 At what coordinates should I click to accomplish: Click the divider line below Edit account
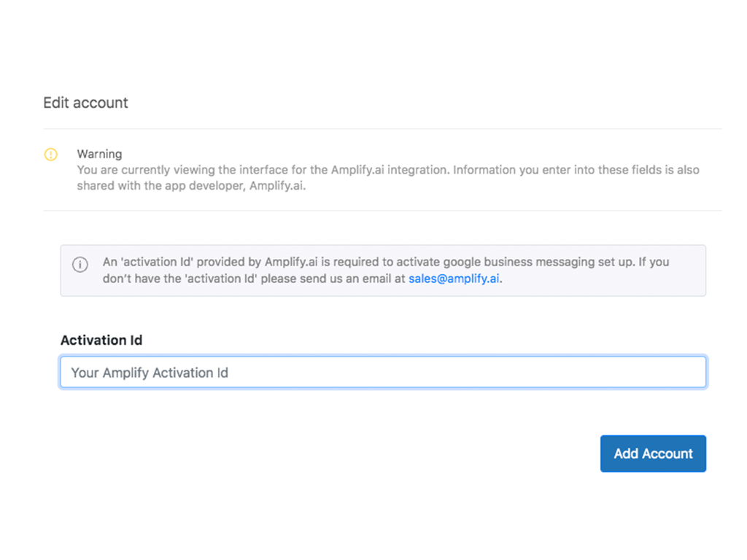(382, 129)
